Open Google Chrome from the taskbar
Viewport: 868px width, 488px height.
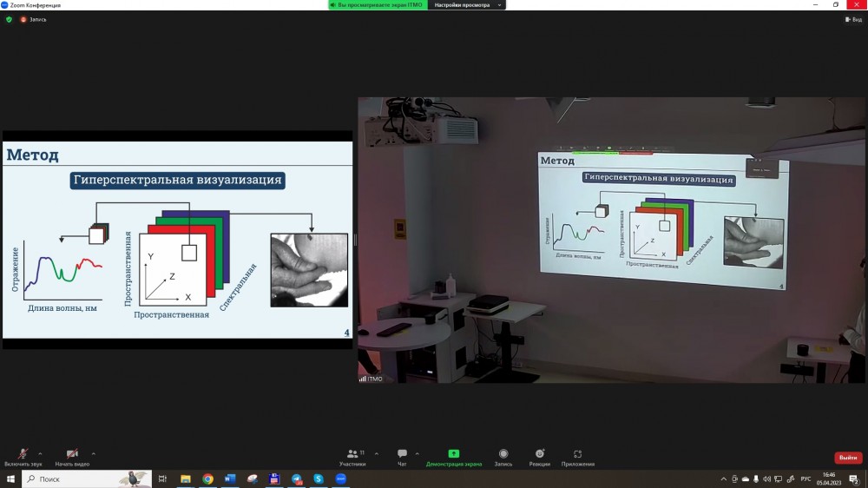click(207, 478)
